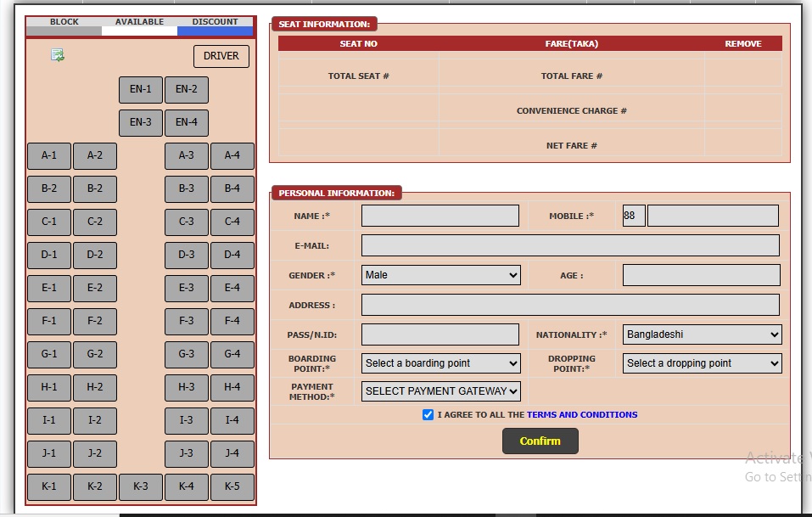Select seat D-4
Image resolution: width=812 pixels, height=517 pixels.
click(232, 256)
